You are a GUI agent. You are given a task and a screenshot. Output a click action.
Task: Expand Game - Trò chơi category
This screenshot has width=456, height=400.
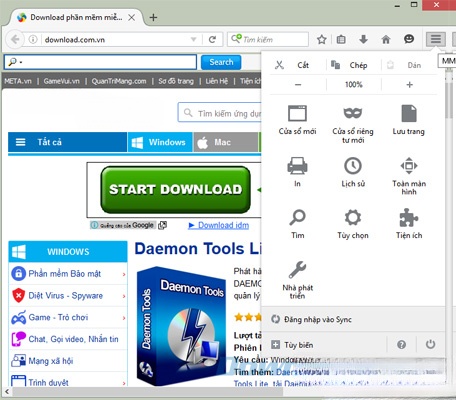pyautogui.click(x=68, y=317)
